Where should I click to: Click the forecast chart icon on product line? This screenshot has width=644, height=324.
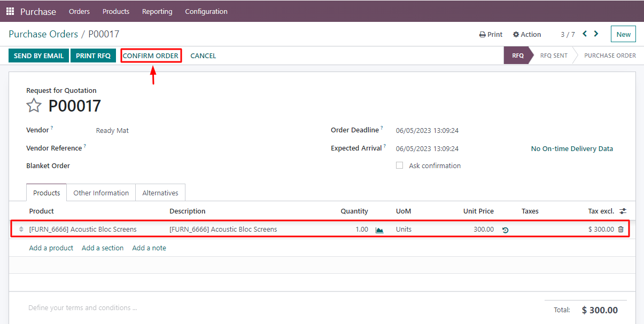point(379,229)
